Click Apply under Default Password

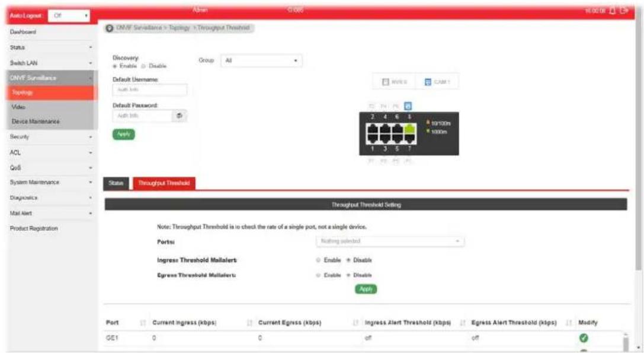coord(124,134)
